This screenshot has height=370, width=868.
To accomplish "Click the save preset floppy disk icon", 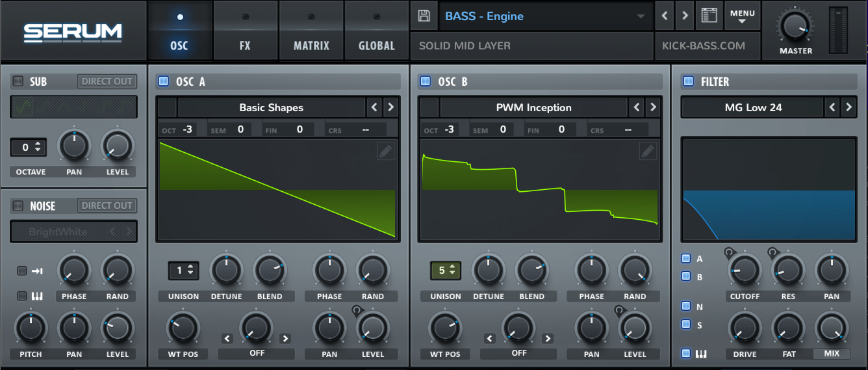I will (424, 16).
